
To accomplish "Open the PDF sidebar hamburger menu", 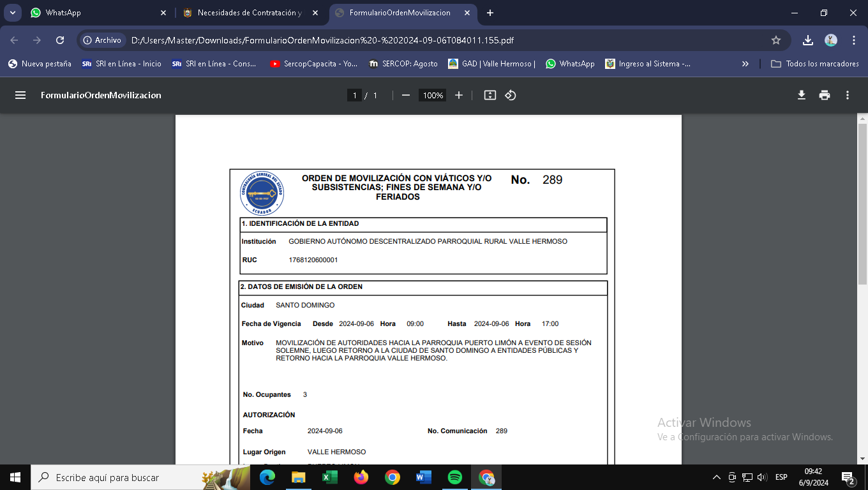I will (x=20, y=95).
